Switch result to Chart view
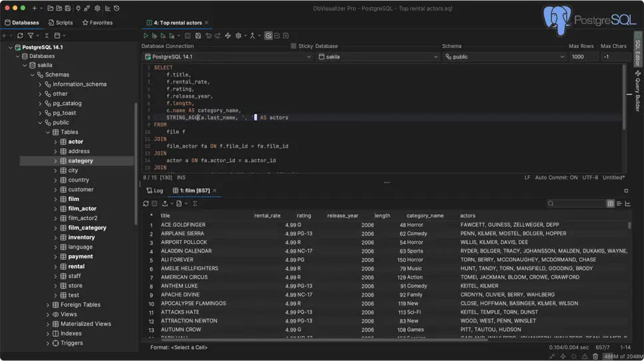This screenshot has height=361, width=644. click(x=627, y=203)
